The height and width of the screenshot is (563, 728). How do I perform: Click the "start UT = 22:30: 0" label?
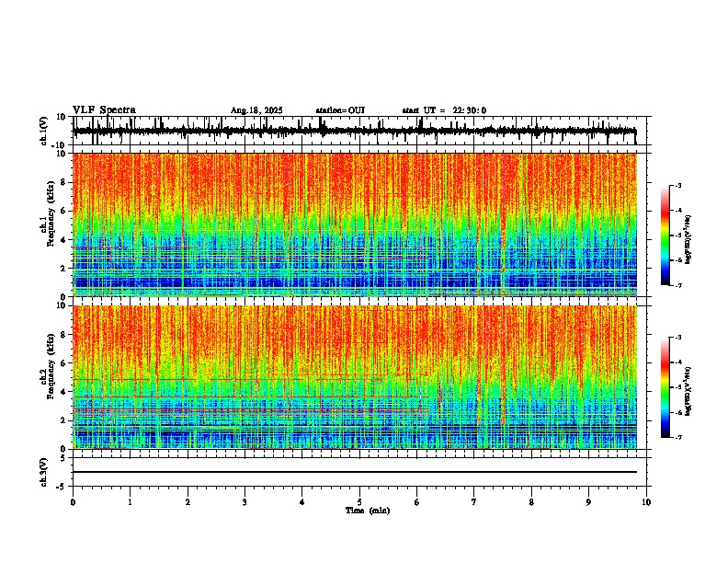[444, 110]
